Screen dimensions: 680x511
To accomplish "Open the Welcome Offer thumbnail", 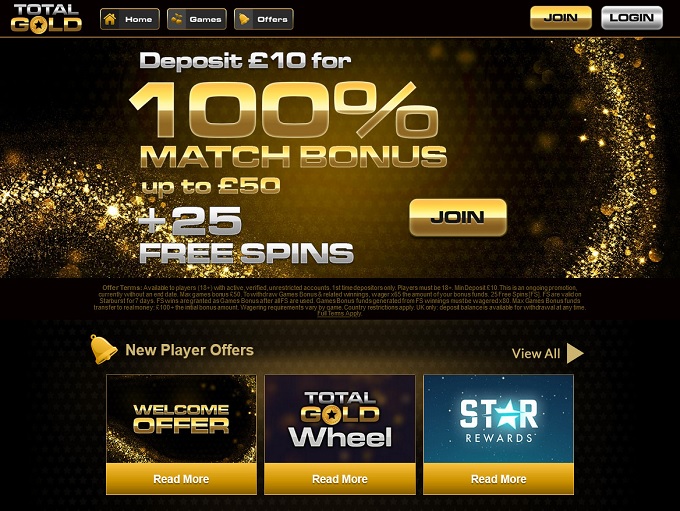I will pyautogui.click(x=181, y=419).
